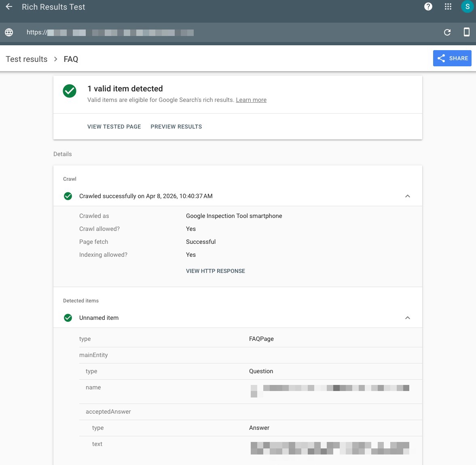This screenshot has height=465, width=476.
Task: Click the globe icon beside the URL
Action: click(x=9, y=32)
